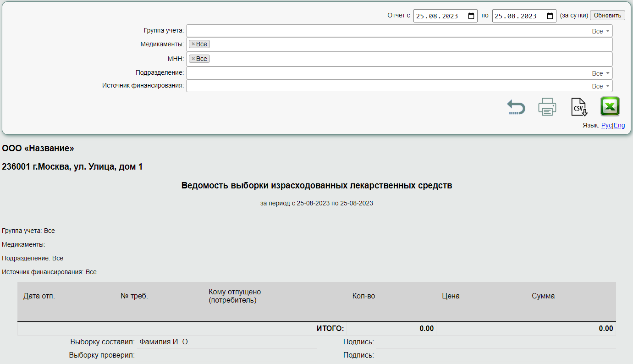Expand the Группа учета dropdown
Image resolution: width=633 pixels, height=364 pixels.
coord(608,31)
